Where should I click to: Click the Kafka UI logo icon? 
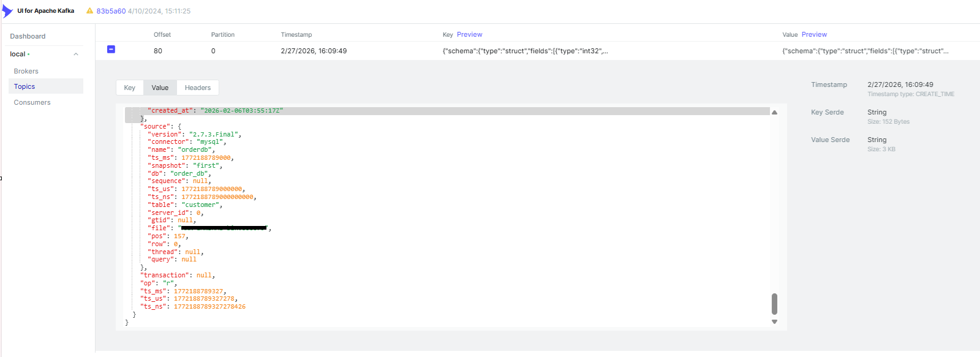click(x=7, y=11)
